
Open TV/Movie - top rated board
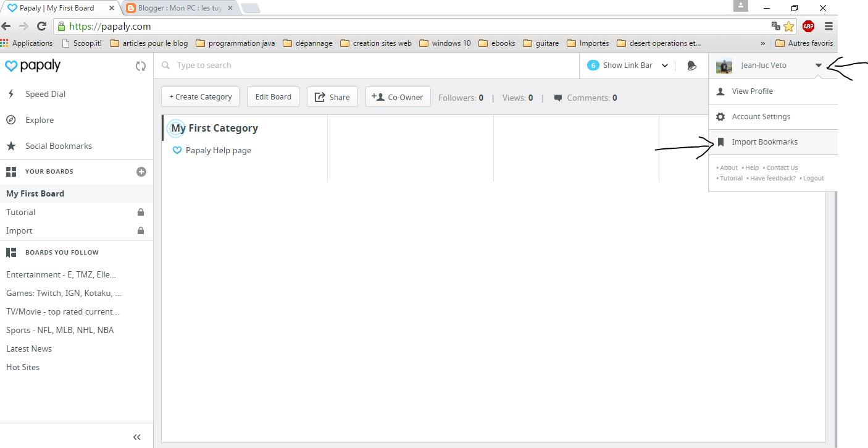63,311
